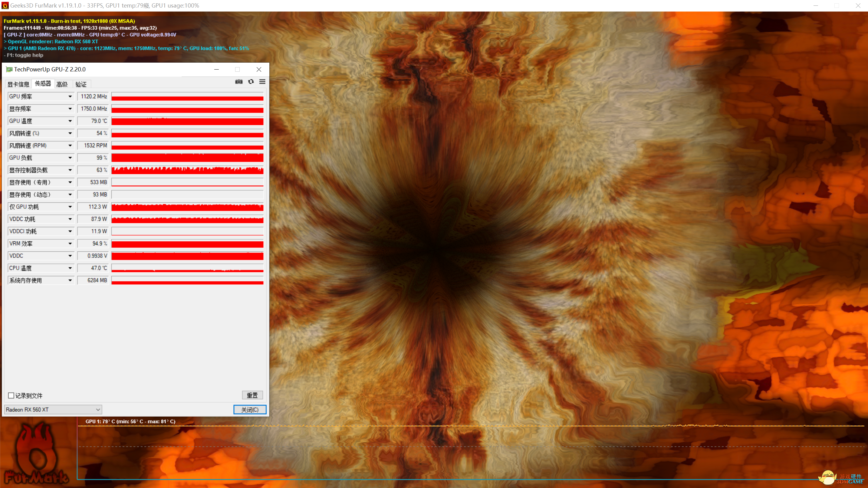Screen dimensions: 868x488
Task: Click the FurMark GPU 1 temperature graph label
Action: click(x=130, y=421)
